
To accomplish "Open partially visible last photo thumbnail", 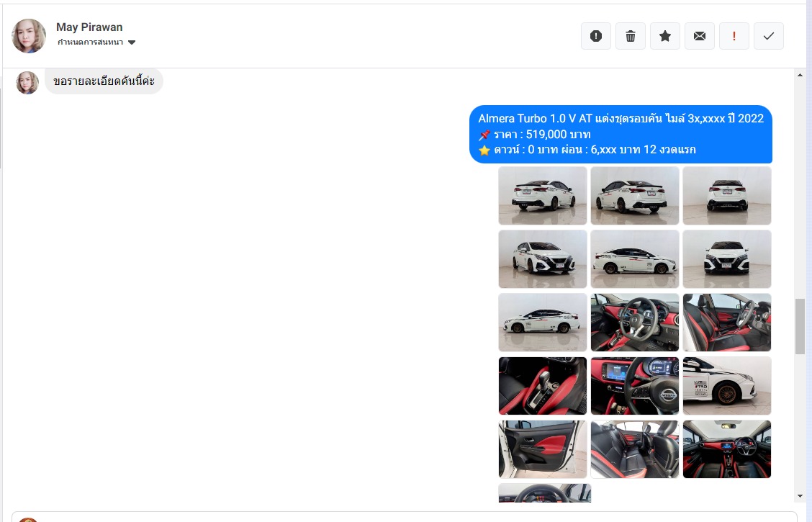I will (x=545, y=493).
